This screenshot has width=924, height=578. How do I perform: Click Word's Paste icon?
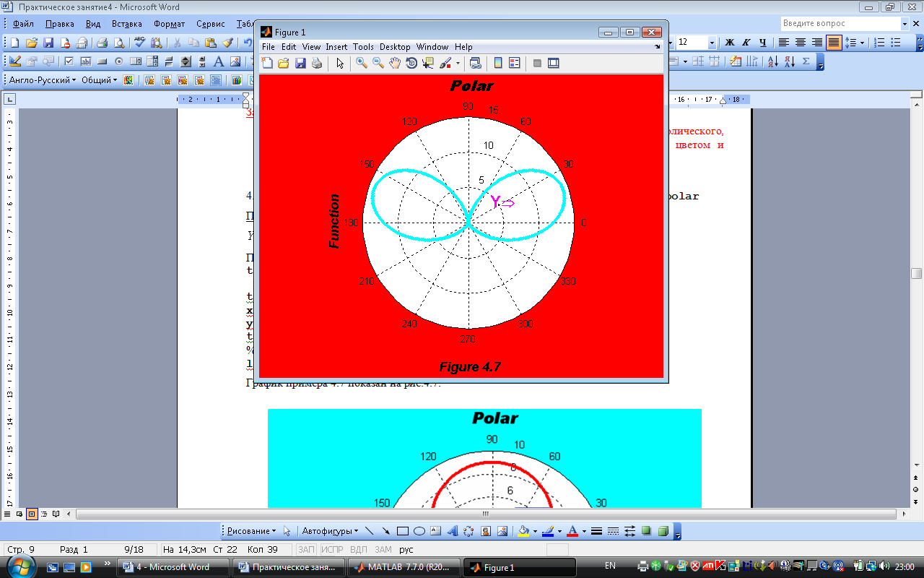pos(211,43)
